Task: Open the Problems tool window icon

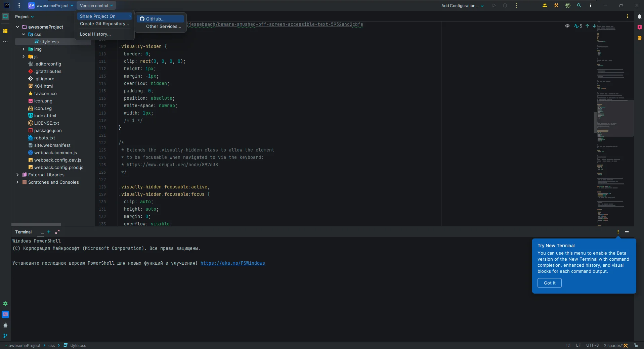Action: [x=5, y=325]
